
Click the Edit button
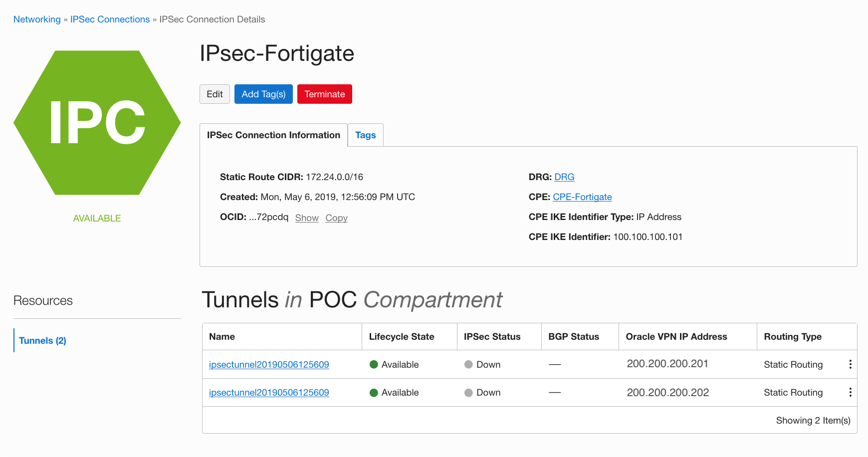pos(215,94)
